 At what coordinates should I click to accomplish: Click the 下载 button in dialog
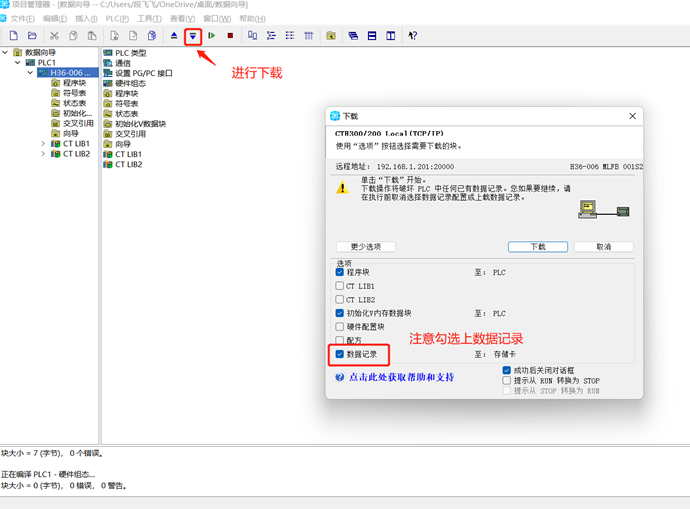pos(538,247)
